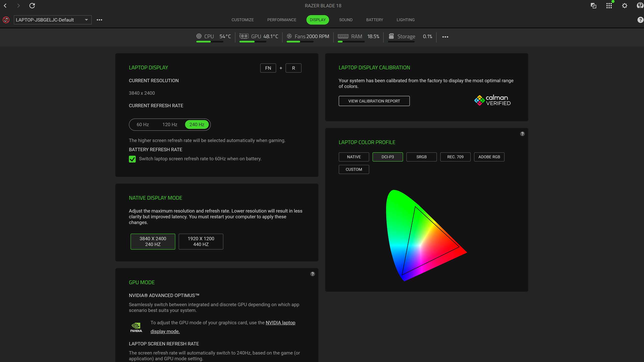
Task: Click VIEW CALIBRATION REPORT
Action: tap(374, 101)
